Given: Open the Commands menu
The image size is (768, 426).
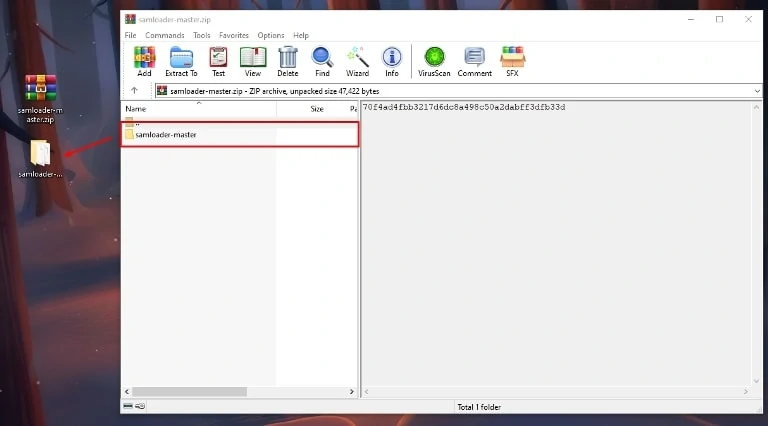Looking at the screenshot, I should tap(165, 35).
